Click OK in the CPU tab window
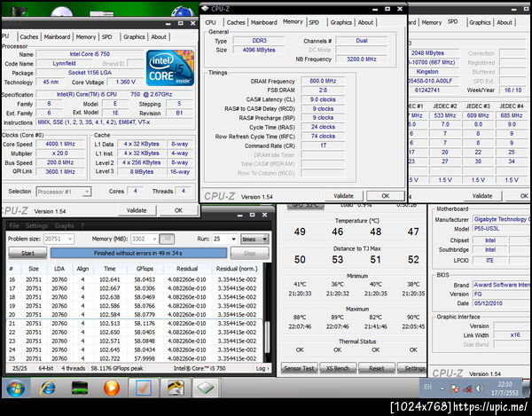The width and height of the screenshot is (532, 416). coord(178,210)
